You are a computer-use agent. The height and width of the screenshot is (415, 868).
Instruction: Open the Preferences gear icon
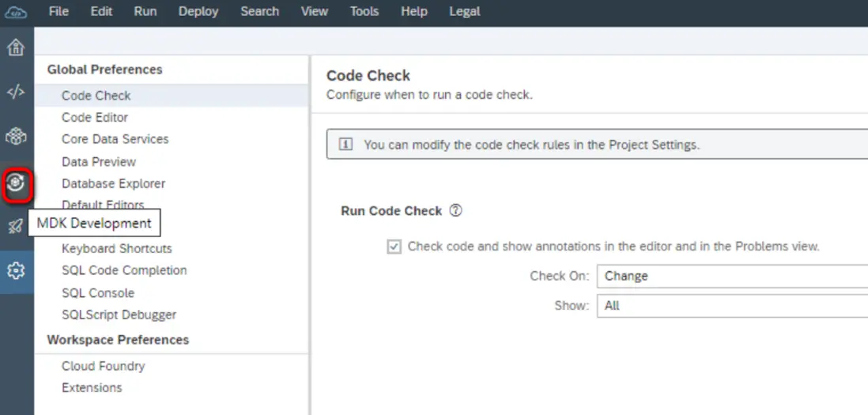[x=16, y=271]
